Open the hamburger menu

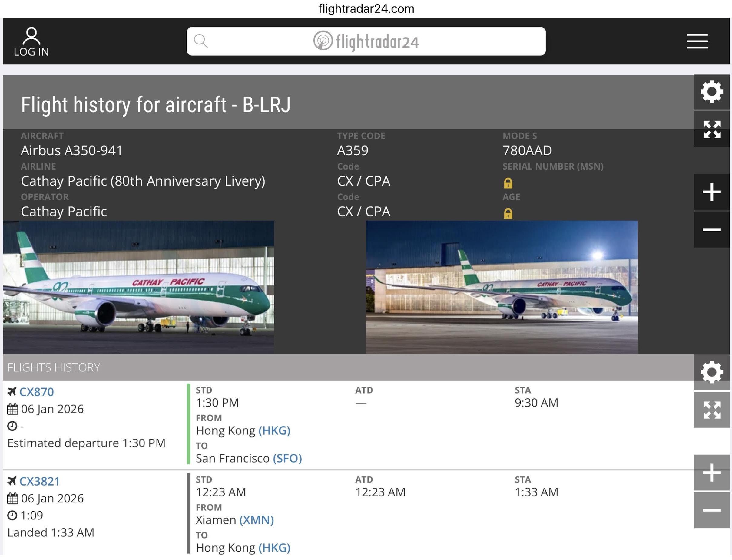pyautogui.click(x=697, y=41)
